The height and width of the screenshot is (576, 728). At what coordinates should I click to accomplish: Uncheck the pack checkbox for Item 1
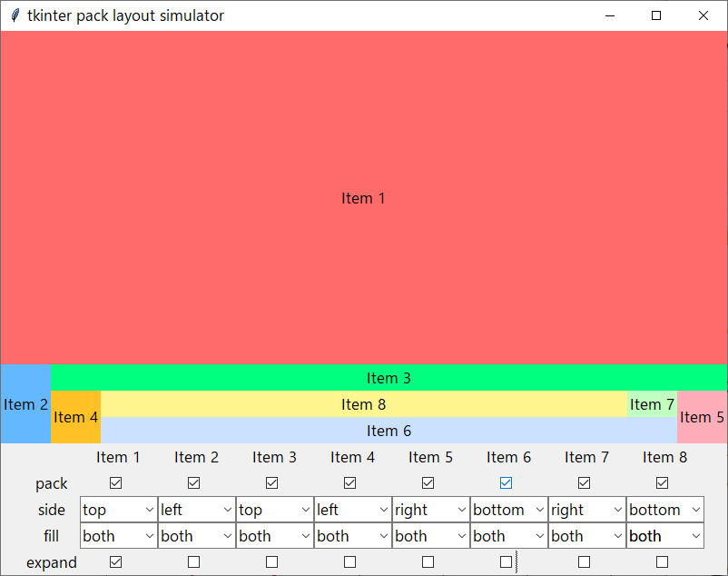(x=115, y=483)
